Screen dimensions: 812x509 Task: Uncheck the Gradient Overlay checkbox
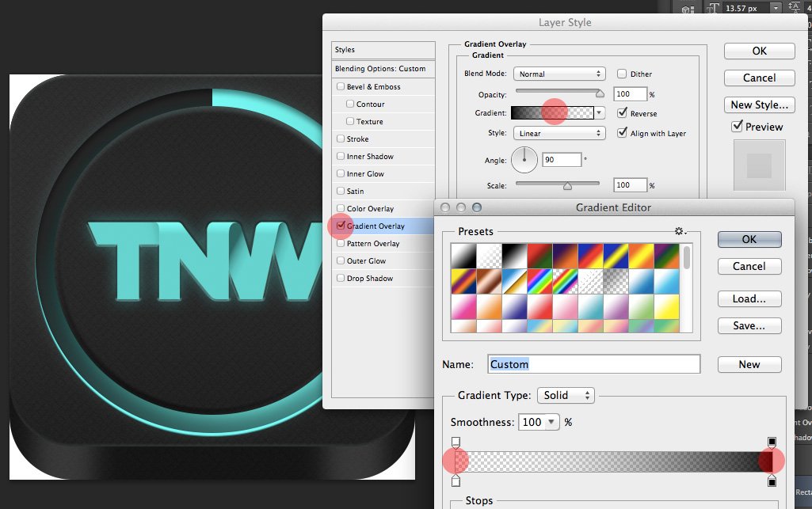(x=341, y=226)
